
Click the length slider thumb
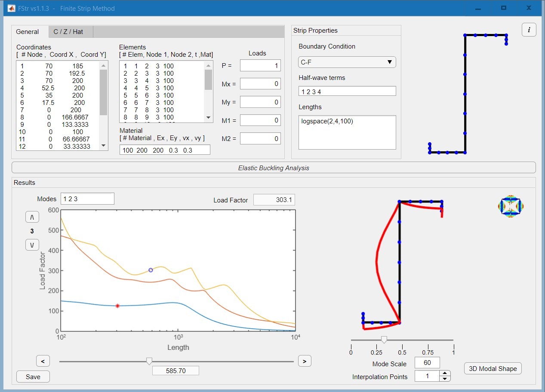[149, 361]
